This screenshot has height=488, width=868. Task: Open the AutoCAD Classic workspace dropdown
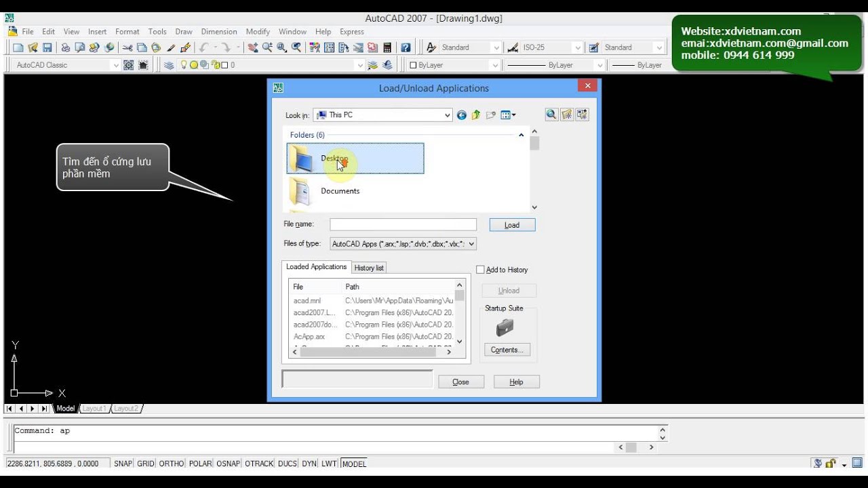click(115, 65)
